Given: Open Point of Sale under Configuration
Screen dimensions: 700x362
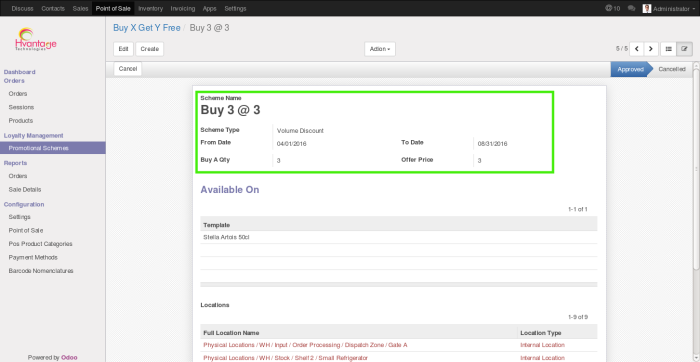Looking at the screenshot, I should [26, 230].
